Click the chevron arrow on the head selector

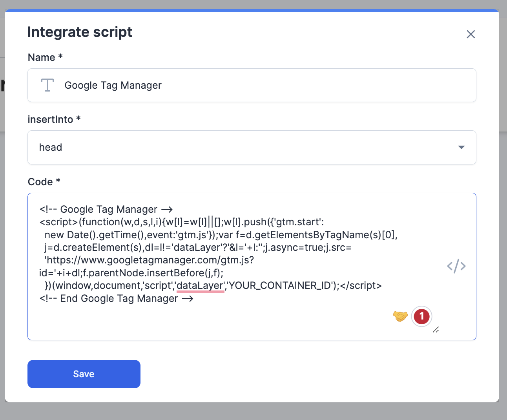(461, 148)
